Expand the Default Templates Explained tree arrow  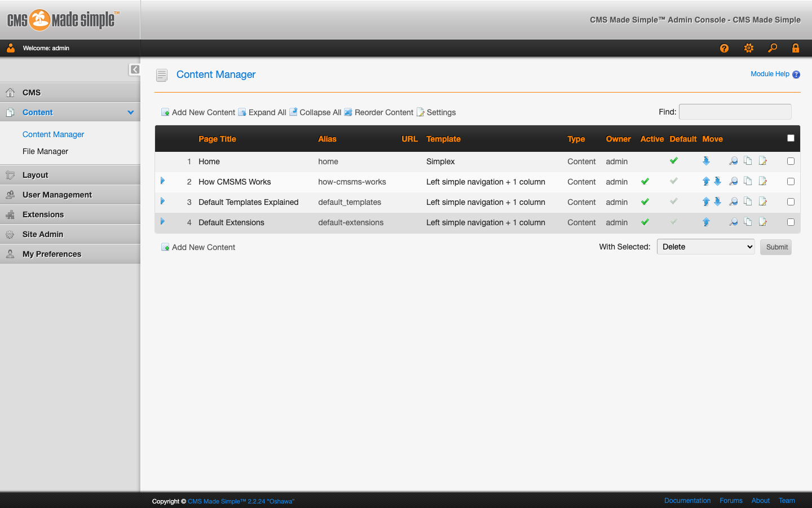pyautogui.click(x=162, y=202)
